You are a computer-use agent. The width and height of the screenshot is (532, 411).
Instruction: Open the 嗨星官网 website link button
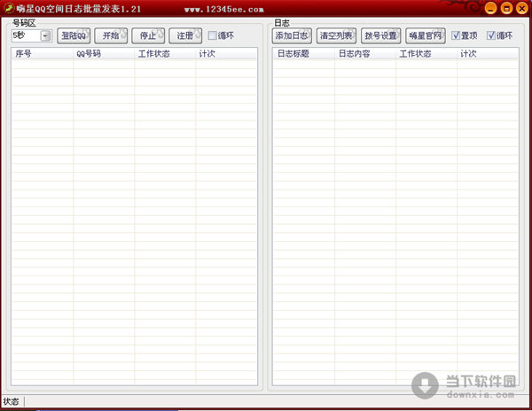425,36
